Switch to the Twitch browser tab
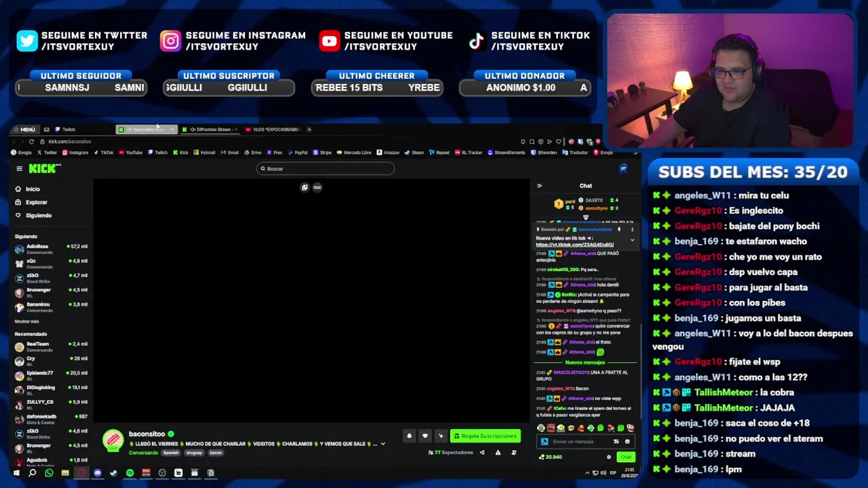 pyautogui.click(x=82, y=129)
